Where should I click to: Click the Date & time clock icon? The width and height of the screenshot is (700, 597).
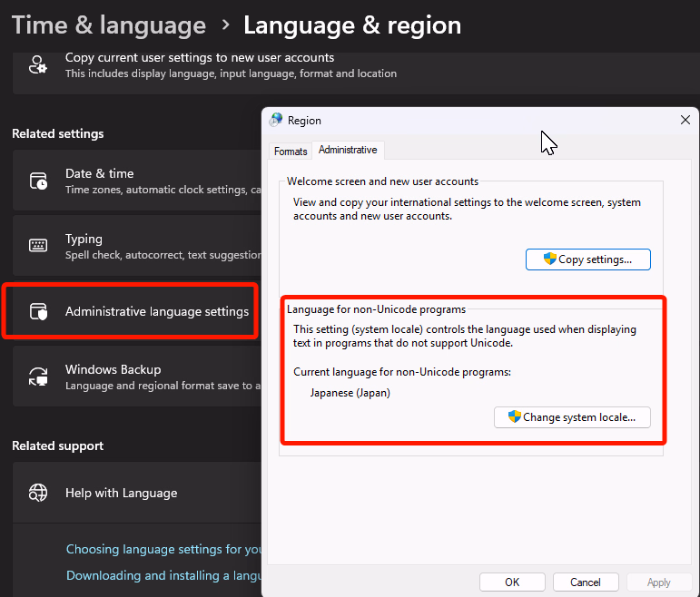click(x=38, y=181)
